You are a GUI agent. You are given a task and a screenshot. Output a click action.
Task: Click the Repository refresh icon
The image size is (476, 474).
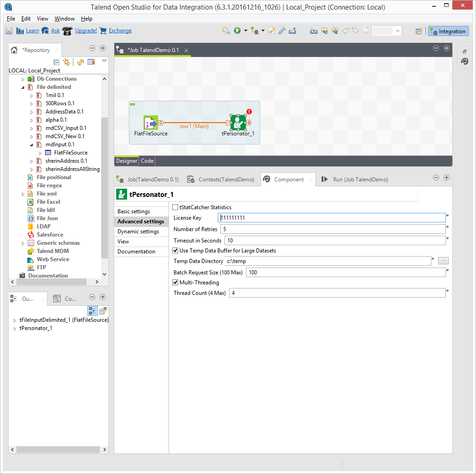click(x=81, y=62)
